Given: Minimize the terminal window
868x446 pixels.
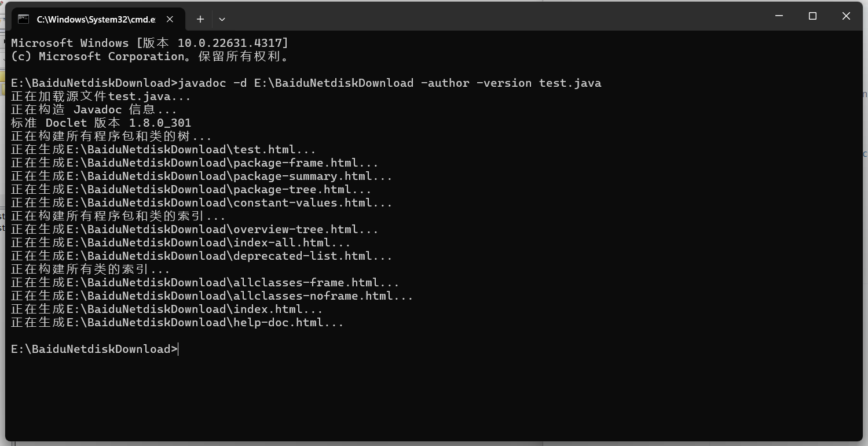Looking at the screenshot, I should coord(779,16).
